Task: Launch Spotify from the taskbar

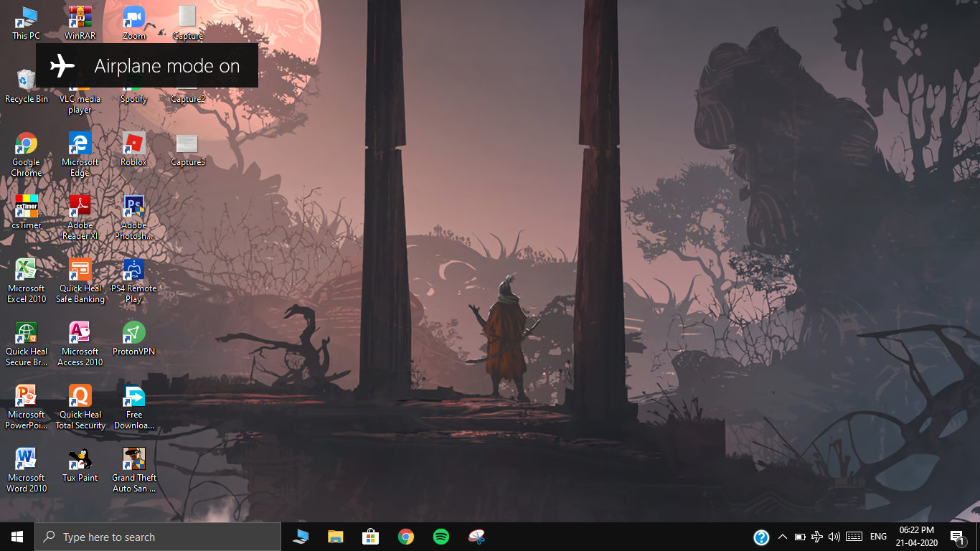Action: (x=441, y=537)
